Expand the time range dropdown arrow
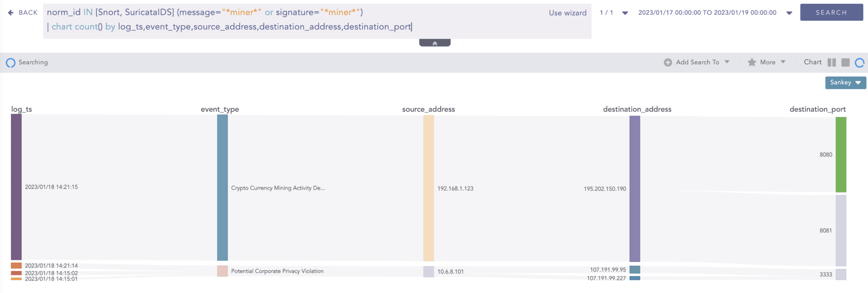The height and width of the screenshot is (293, 868). (789, 13)
